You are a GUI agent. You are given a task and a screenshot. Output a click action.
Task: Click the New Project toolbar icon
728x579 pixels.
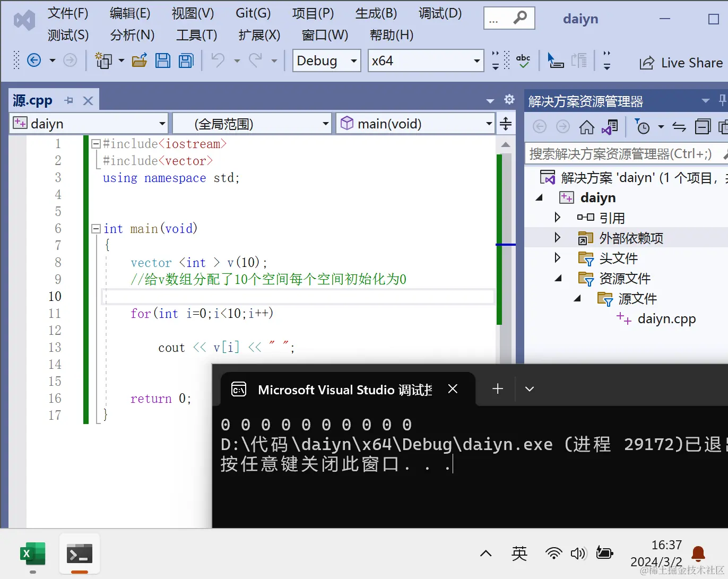click(103, 61)
